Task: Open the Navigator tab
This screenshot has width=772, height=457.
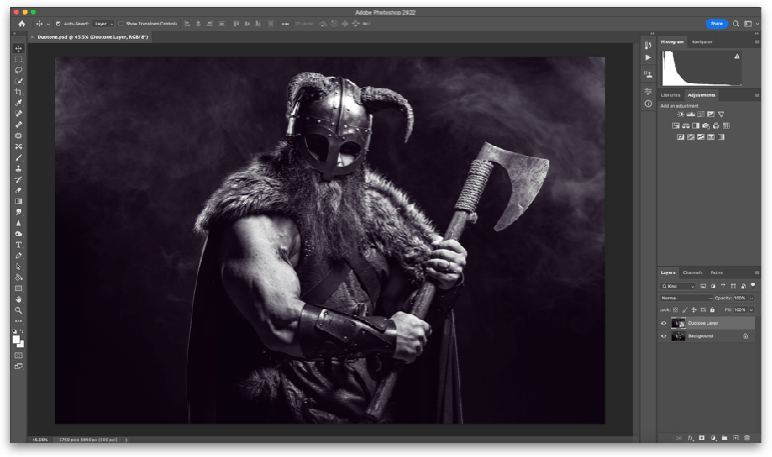Action: point(702,42)
